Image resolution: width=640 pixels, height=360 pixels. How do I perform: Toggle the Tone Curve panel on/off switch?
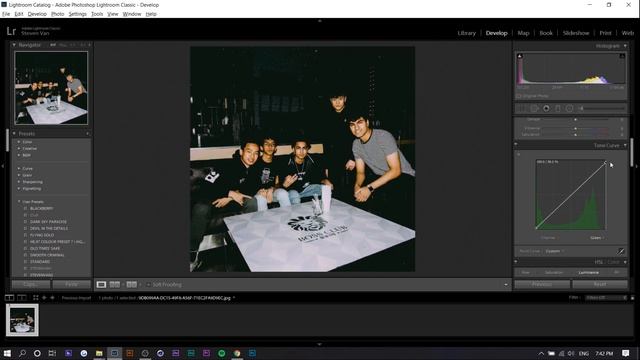(516, 144)
